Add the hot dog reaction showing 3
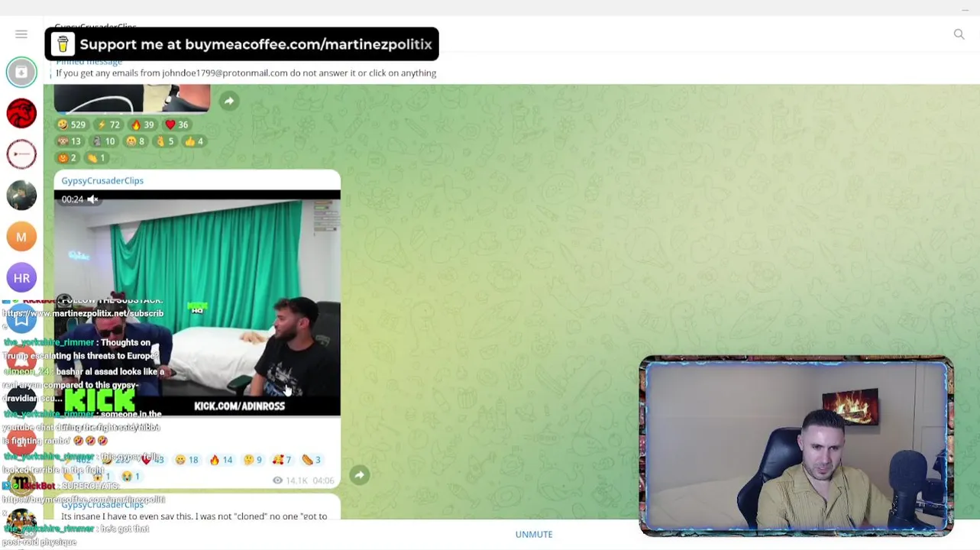 pos(311,460)
